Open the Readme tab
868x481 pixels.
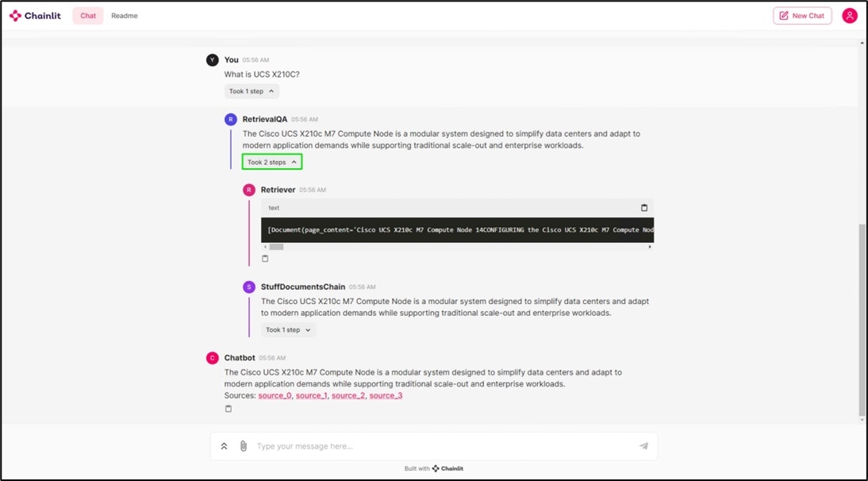pos(125,16)
